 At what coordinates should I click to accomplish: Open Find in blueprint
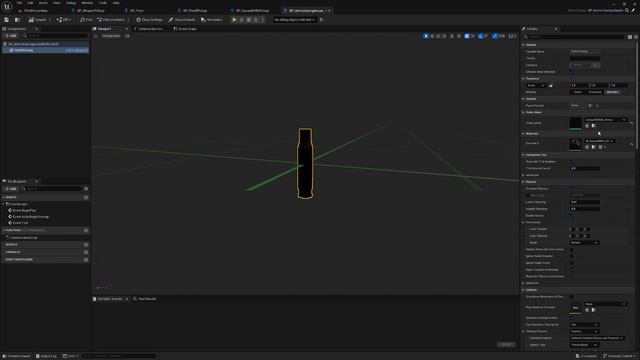86,20
